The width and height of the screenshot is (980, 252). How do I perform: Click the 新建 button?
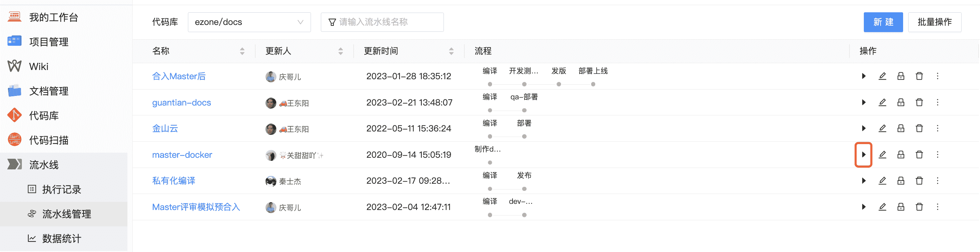pos(883,22)
